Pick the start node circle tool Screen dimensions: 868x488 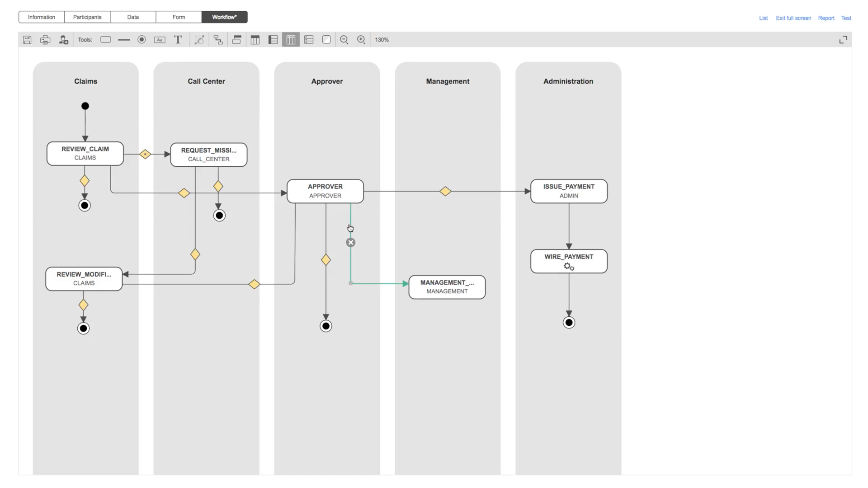[x=142, y=39]
